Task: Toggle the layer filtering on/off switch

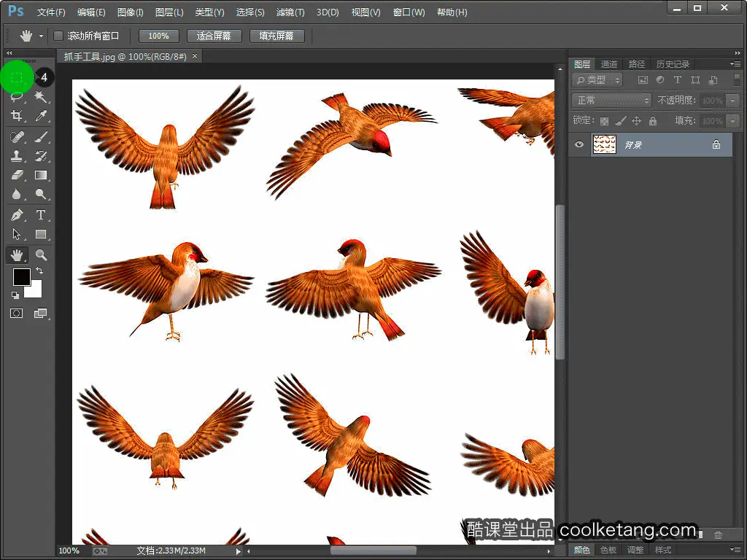Action: (x=737, y=79)
